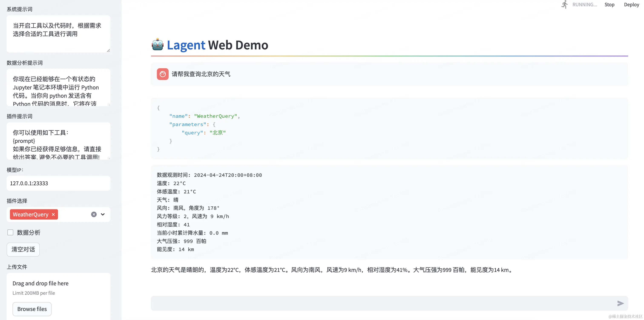This screenshot has height=320, width=644.
Task: Click the running man status icon
Action: tap(565, 4)
